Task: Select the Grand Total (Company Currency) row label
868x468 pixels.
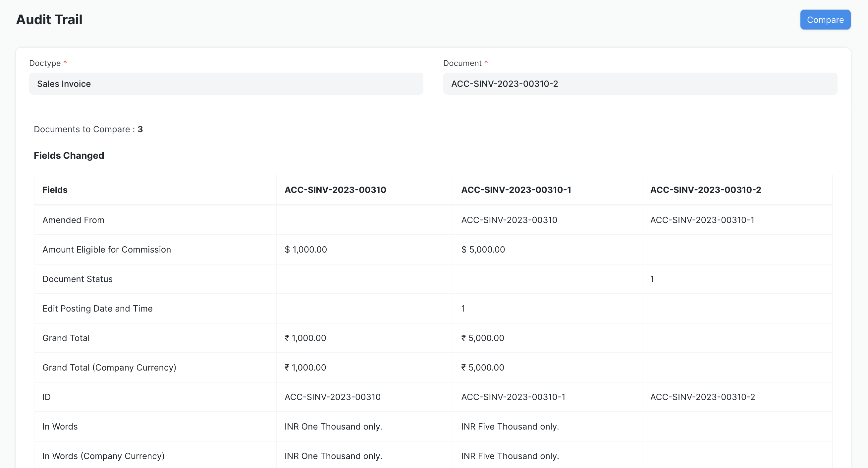Action: [109, 367]
